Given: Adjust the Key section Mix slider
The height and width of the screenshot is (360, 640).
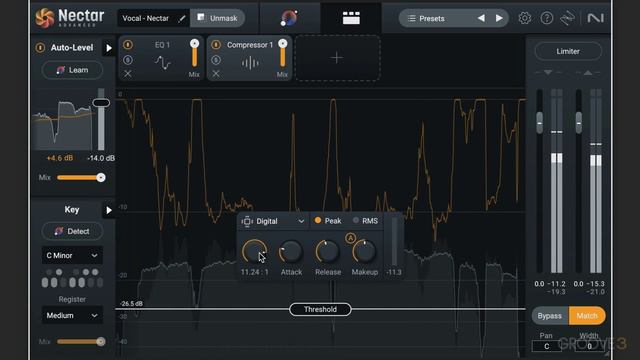Looking at the screenshot, I should tap(81, 342).
